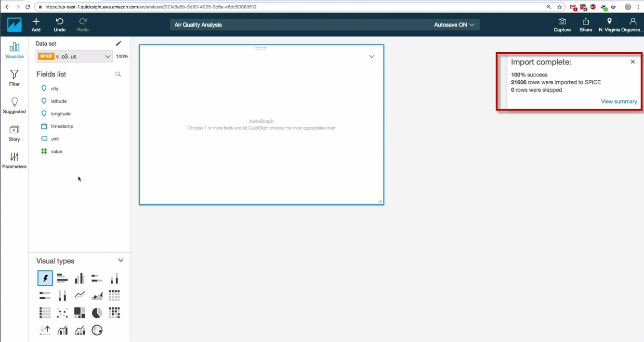Open the v_o3_us data set dropdown
Viewport: 644px width, 342px height.
(75, 56)
